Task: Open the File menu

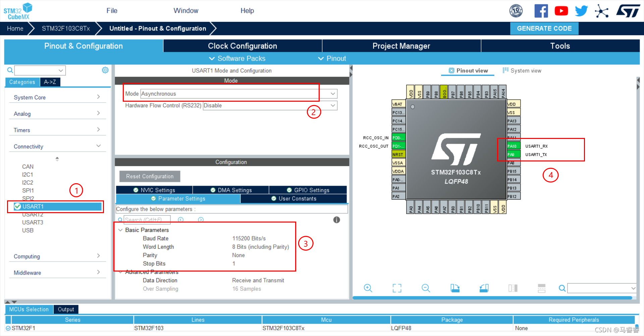Action: click(112, 11)
